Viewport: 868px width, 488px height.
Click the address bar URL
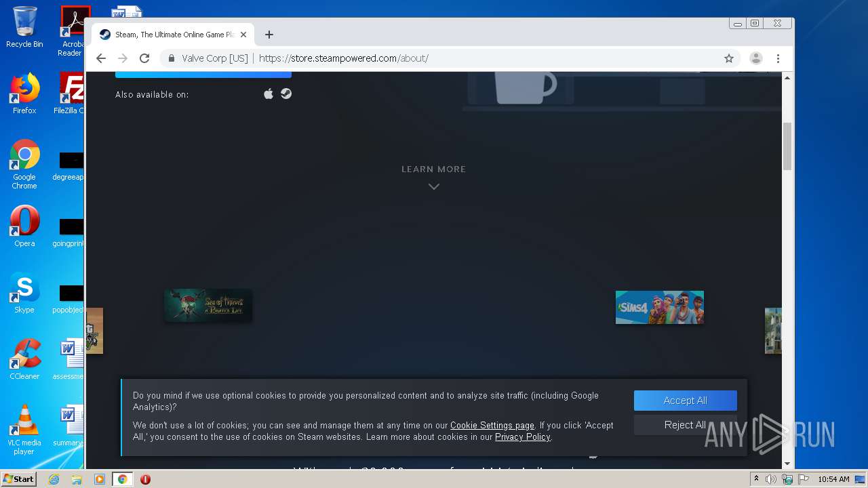point(343,58)
